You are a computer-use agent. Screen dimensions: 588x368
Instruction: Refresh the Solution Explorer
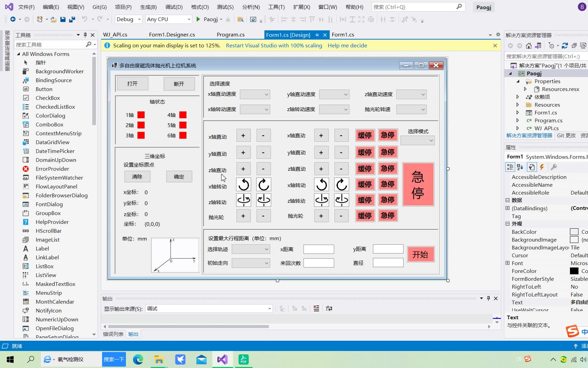pyautogui.click(x=565, y=45)
